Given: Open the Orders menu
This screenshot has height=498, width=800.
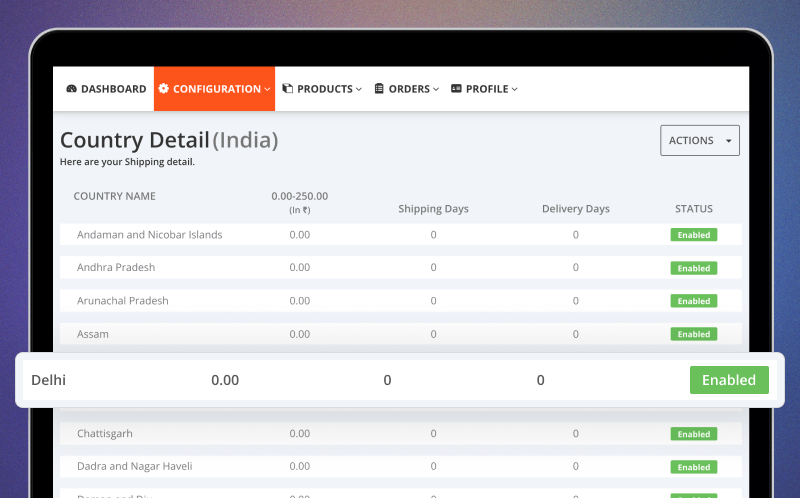Looking at the screenshot, I should [x=407, y=89].
